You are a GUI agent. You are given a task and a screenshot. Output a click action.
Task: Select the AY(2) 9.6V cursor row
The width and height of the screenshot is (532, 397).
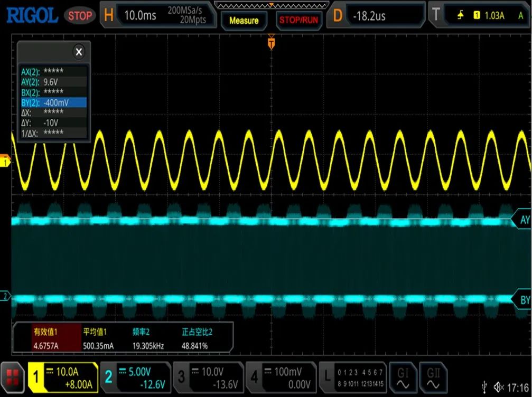[53, 82]
